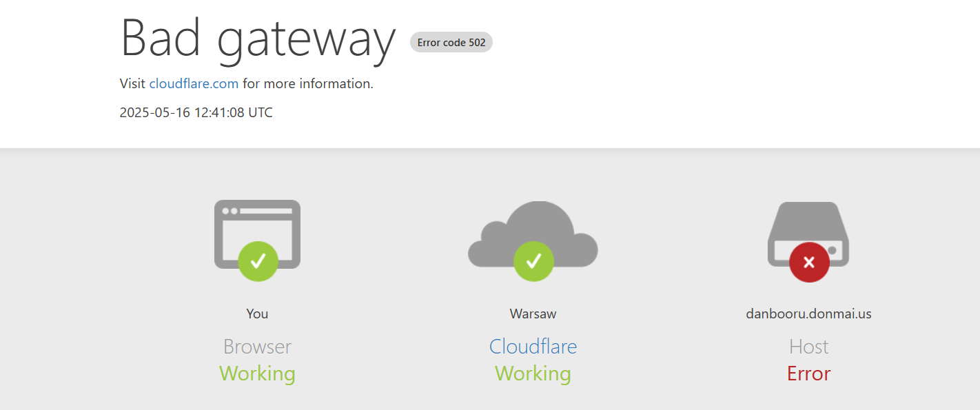Click the gray "Host" label
The image size is (980, 410).
(x=808, y=346)
